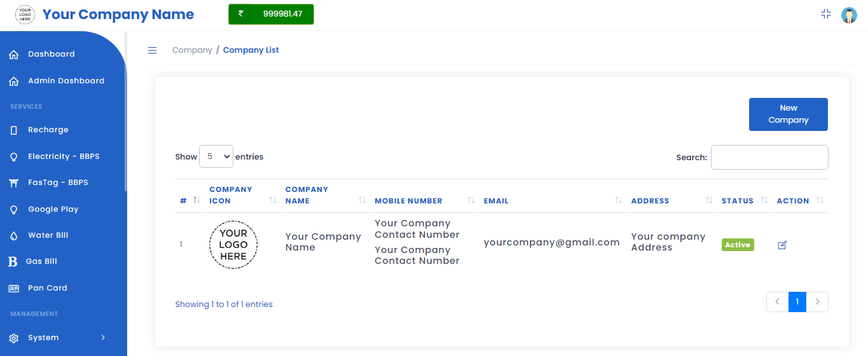Select Electricity - BBPS menu item
This screenshot has width=868, height=356.
[64, 156]
